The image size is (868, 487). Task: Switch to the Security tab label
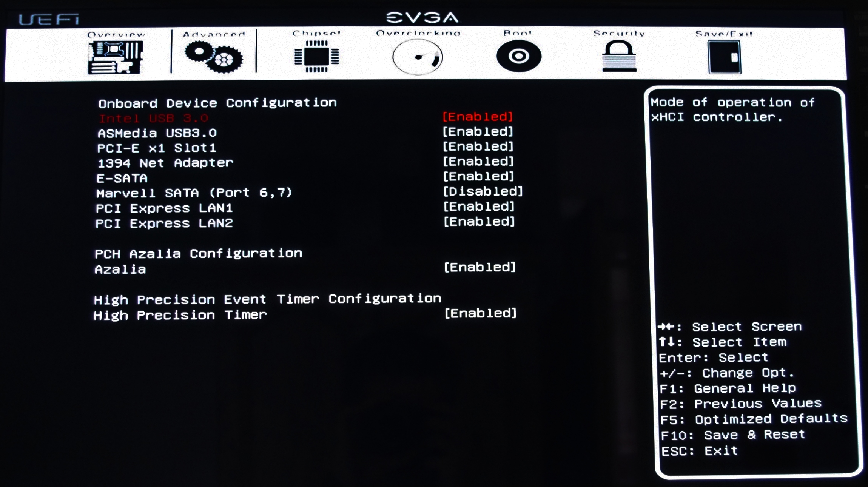pyautogui.click(x=619, y=33)
